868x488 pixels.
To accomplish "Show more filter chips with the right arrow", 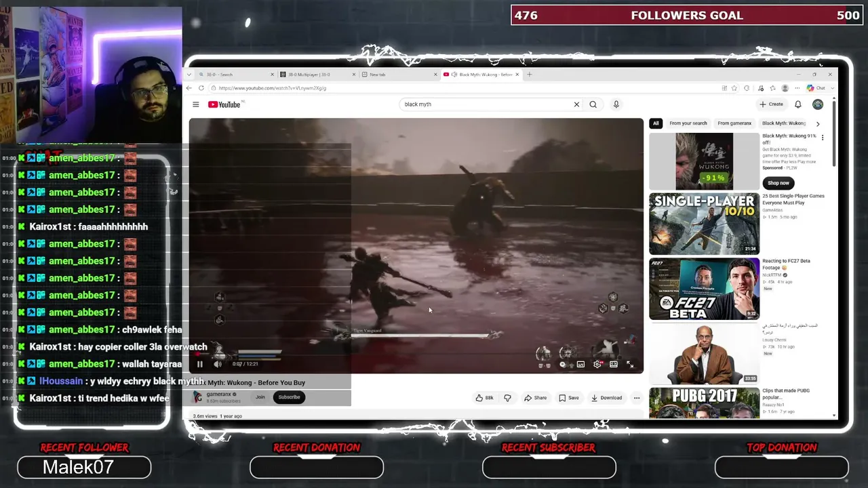I will pos(818,124).
